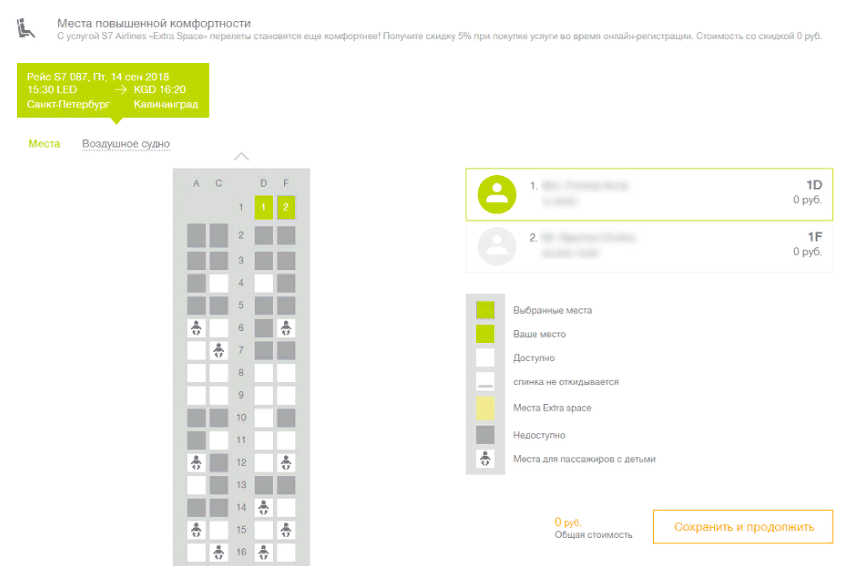Select the second passenger card 1F
This screenshot has height=566, width=855.
648,245
